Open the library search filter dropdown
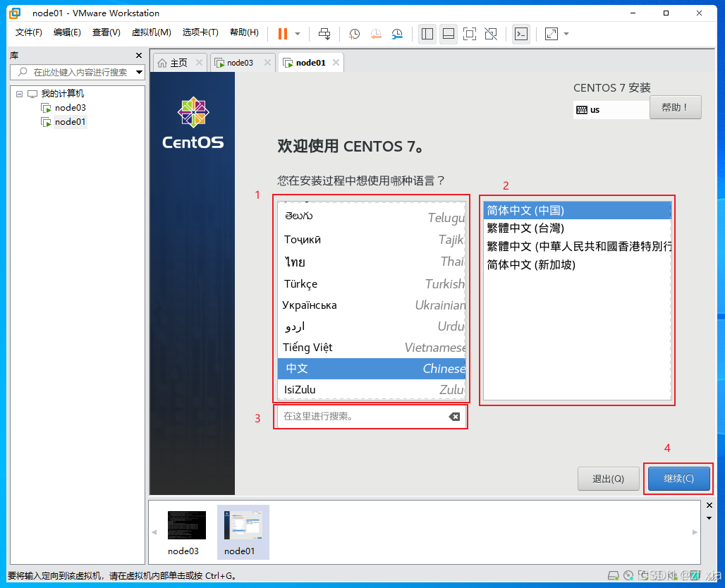The image size is (725, 588). pos(139,72)
